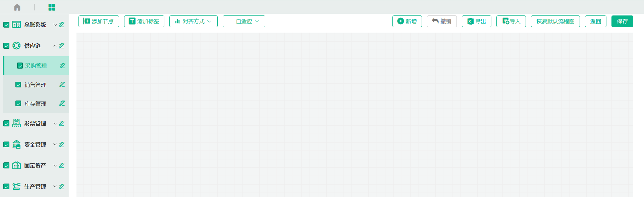
Task: Open the 资金管理 menu item
Action: (35, 145)
